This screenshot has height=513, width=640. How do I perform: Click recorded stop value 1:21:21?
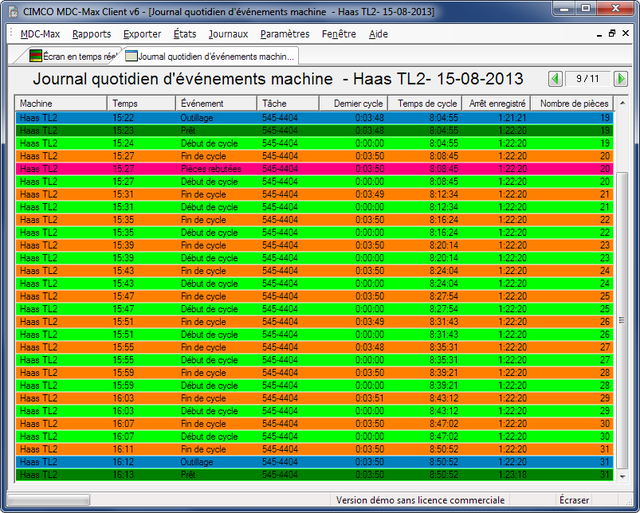click(513, 118)
